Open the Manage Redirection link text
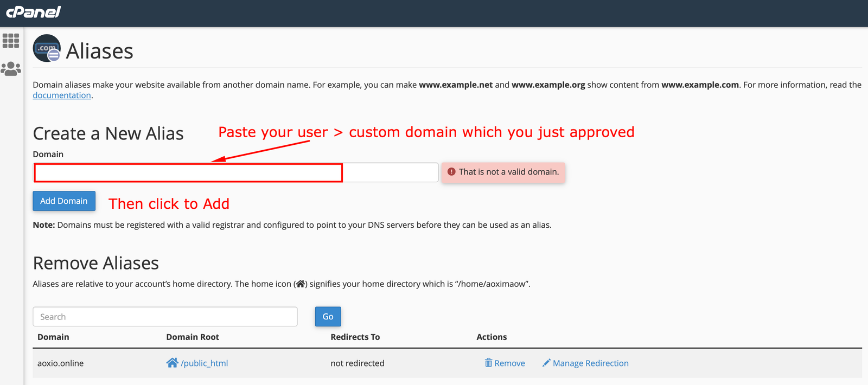 (x=590, y=363)
